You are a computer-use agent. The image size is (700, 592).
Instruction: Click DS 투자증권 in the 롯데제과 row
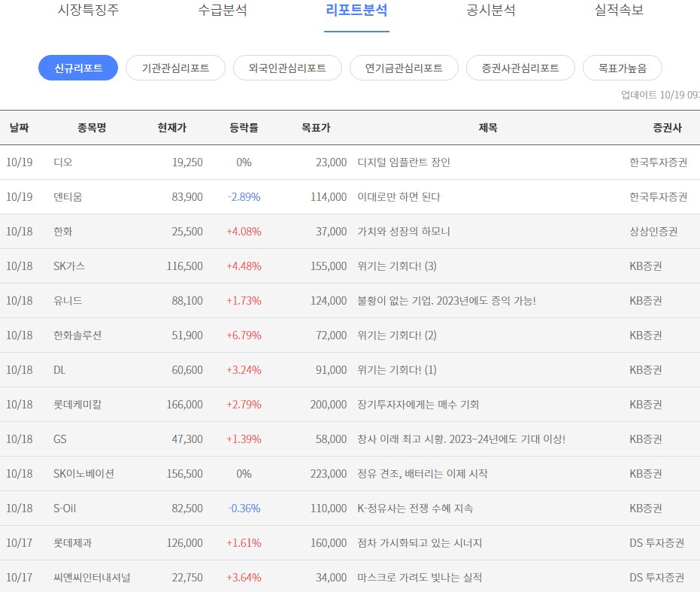(x=656, y=543)
